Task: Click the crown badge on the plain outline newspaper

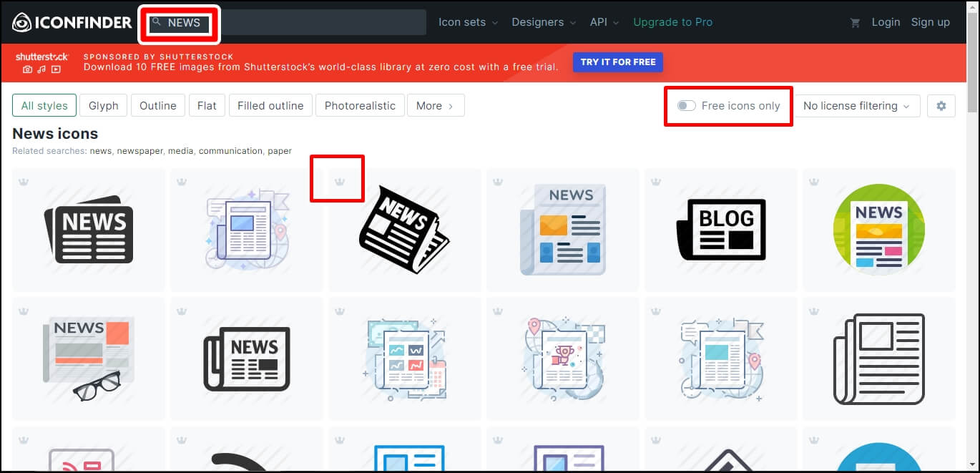Action: pos(813,311)
